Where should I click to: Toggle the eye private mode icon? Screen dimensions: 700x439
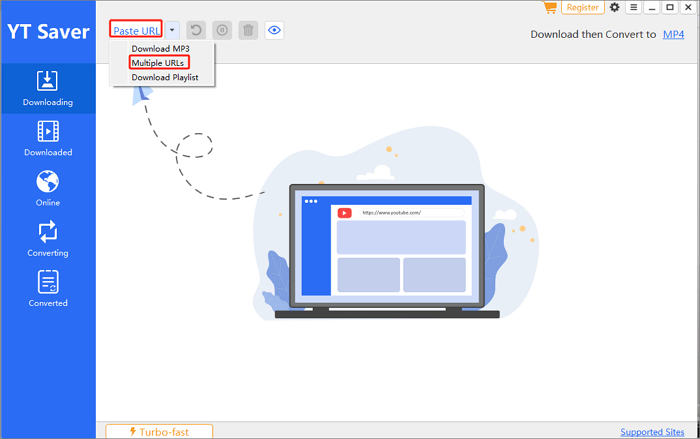(274, 30)
